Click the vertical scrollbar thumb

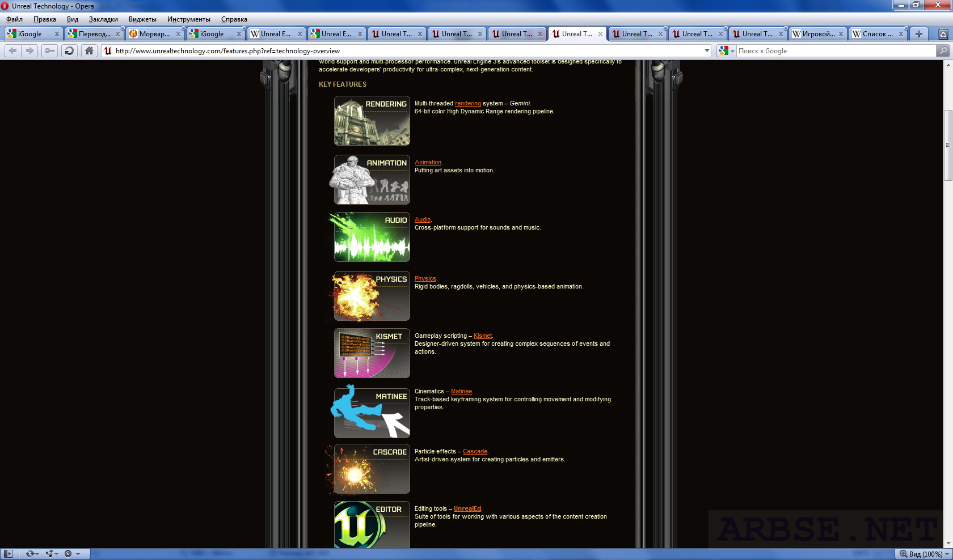point(948,145)
